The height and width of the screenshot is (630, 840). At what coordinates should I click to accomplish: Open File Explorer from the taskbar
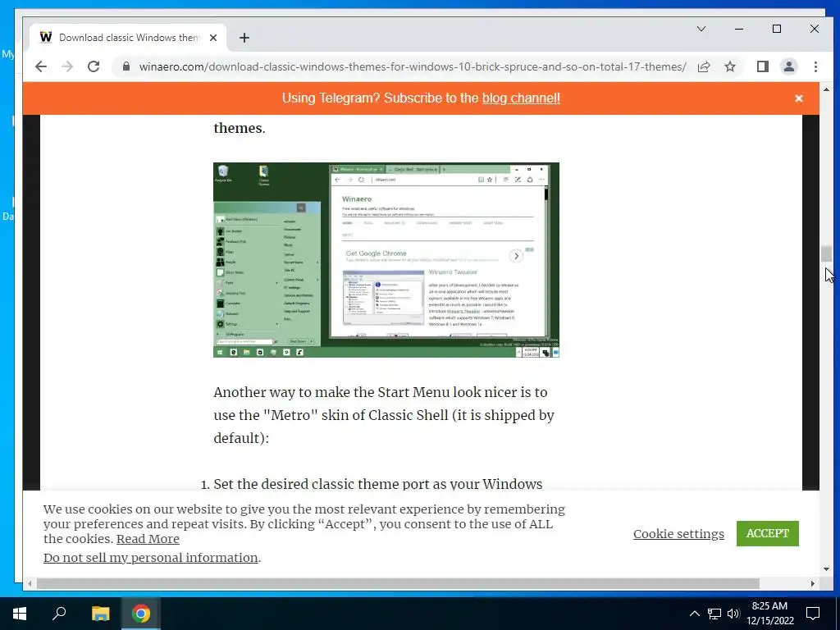pyautogui.click(x=100, y=614)
